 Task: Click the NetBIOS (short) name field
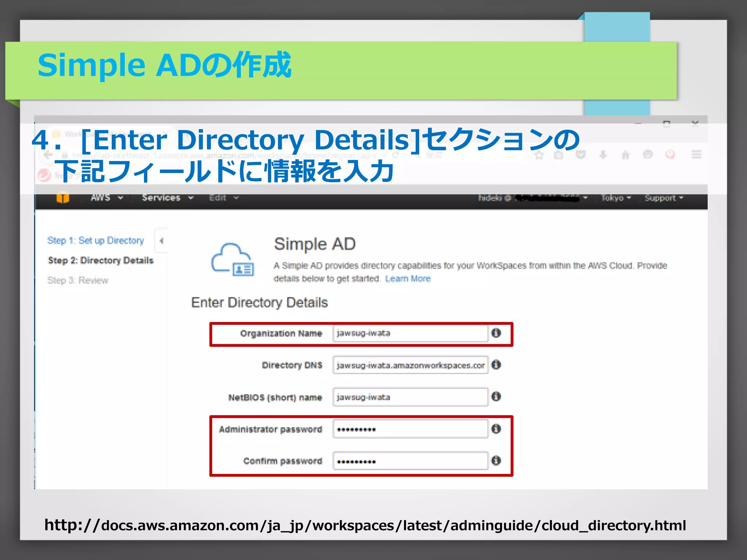click(x=410, y=397)
